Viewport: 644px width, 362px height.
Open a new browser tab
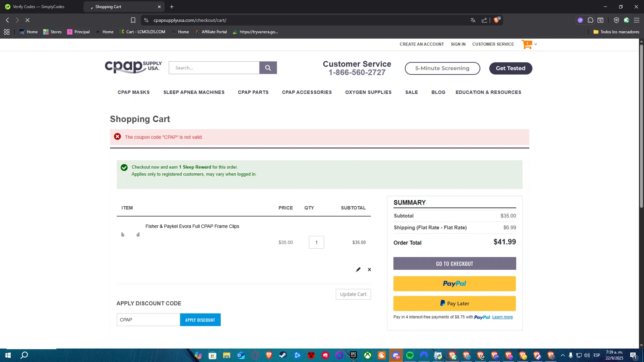[x=172, y=7]
